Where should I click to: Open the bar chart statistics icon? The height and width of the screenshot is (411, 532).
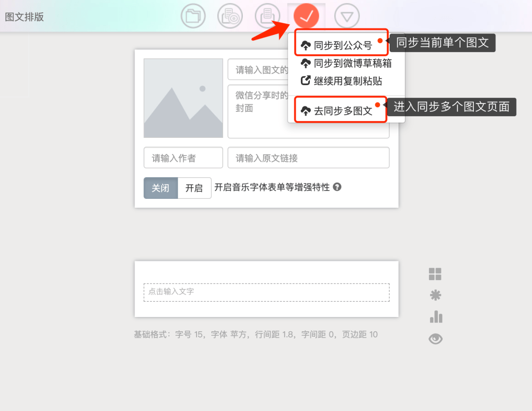click(436, 316)
